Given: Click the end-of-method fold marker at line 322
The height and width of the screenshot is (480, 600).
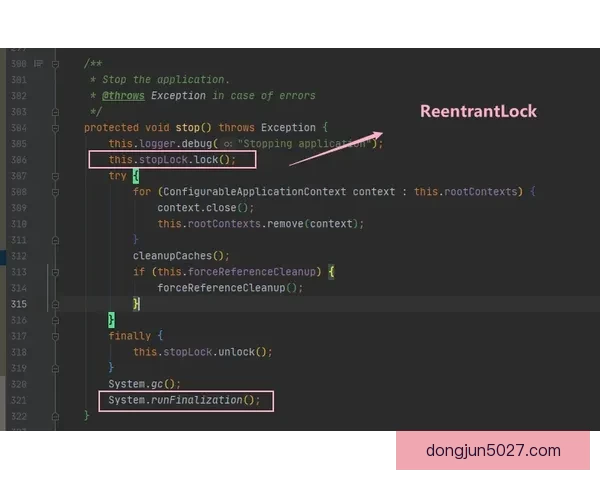Looking at the screenshot, I should tap(57, 416).
